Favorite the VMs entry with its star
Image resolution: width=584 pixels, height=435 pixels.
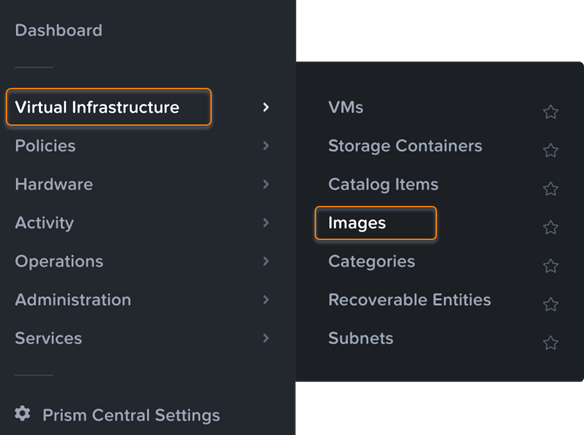tap(550, 112)
